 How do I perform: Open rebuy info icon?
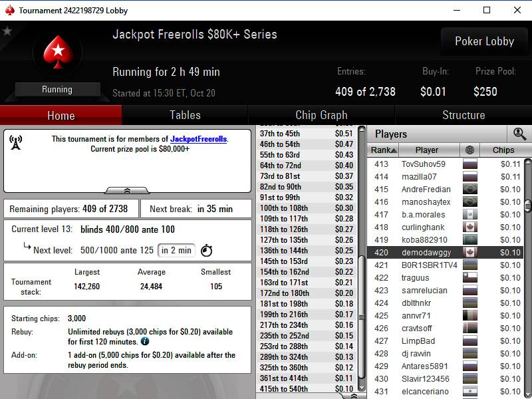145,341
